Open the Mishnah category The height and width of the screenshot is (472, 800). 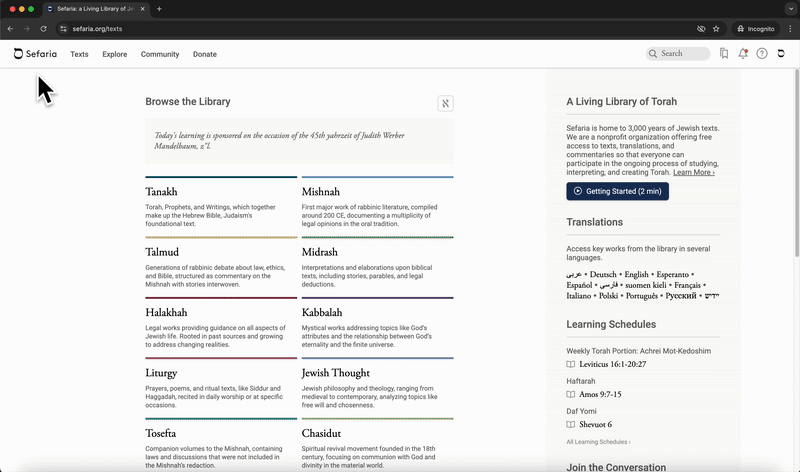(x=320, y=192)
